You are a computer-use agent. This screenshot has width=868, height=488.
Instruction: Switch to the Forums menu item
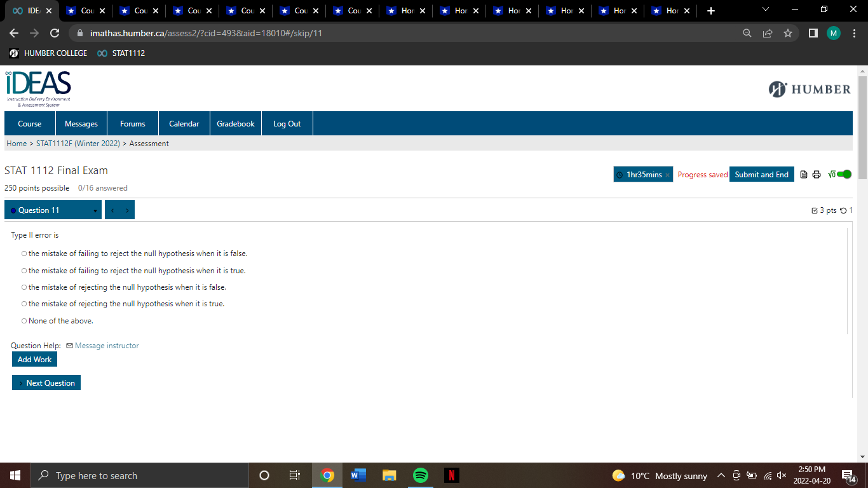pyautogui.click(x=132, y=123)
